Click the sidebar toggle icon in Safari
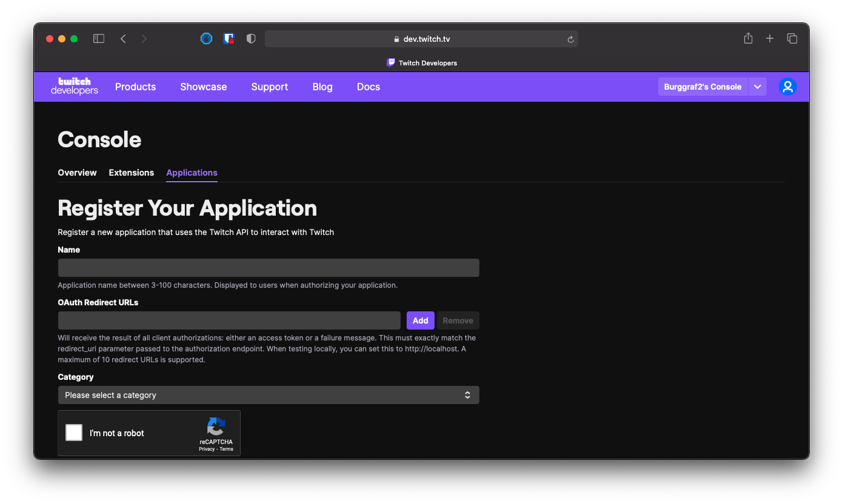Image resolution: width=843 pixels, height=504 pixels. click(98, 38)
